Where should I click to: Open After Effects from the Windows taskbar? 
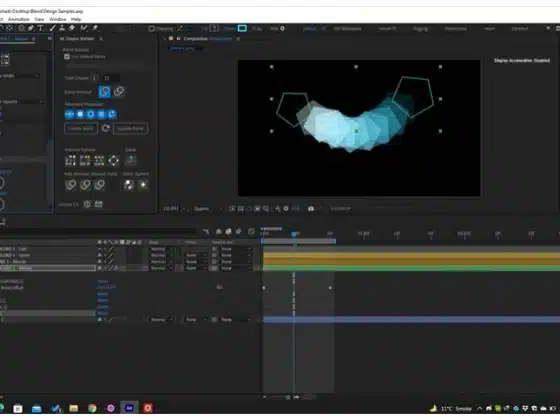pyautogui.click(x=129, y=408)
